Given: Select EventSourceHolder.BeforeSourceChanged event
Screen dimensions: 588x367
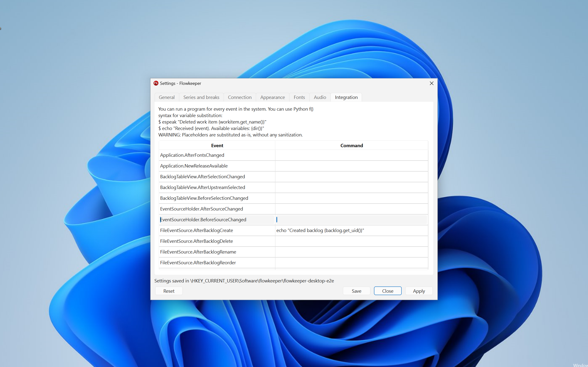Looking at the screenshot, I should coord(217,220).
